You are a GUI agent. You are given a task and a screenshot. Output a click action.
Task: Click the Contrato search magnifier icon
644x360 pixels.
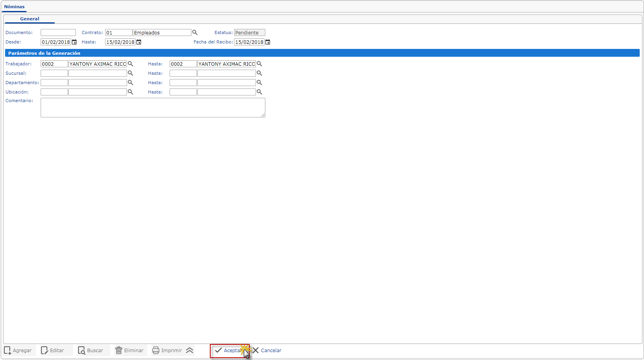[195, 32]
